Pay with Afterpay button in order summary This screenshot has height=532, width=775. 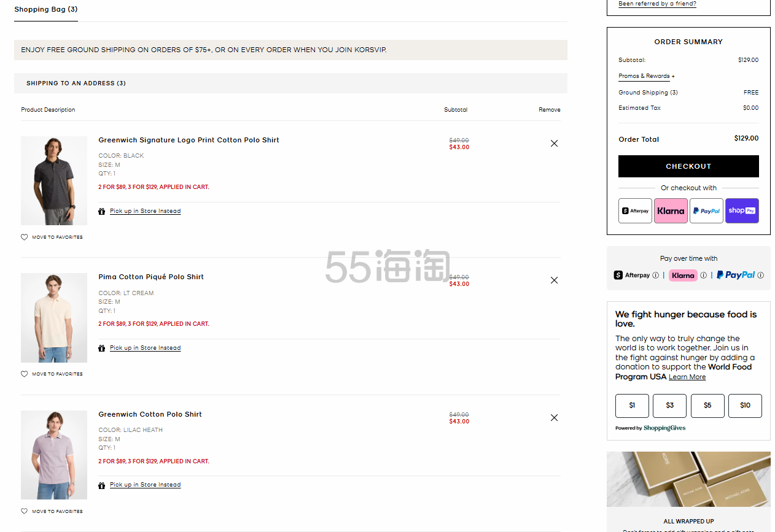tap(635, 210)
